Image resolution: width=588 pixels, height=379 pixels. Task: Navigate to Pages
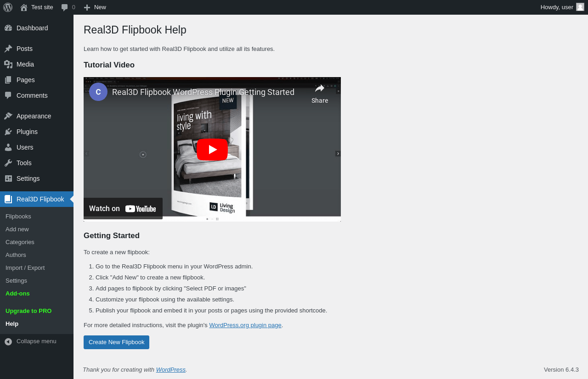click(37, 80)
